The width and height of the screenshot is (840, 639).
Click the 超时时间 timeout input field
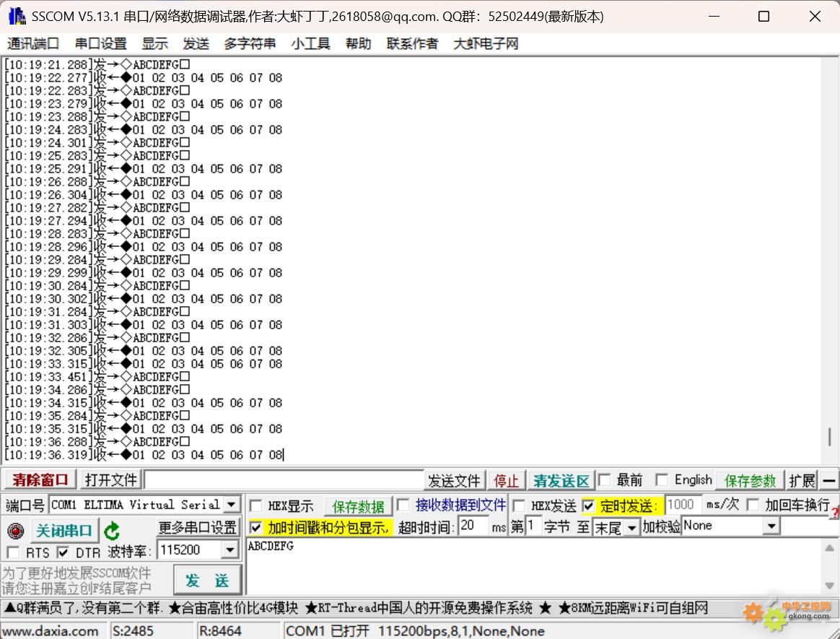pyautogui.click(x=473, y=526)
